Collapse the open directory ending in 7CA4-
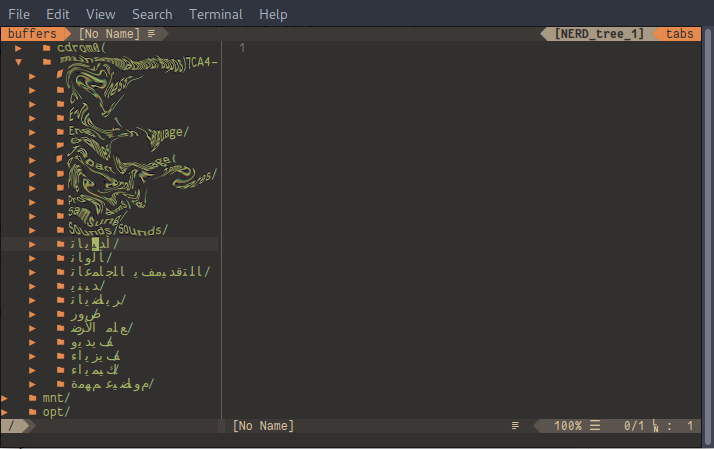The height and width of the screenshot is (449, 714). coord(18,62)
